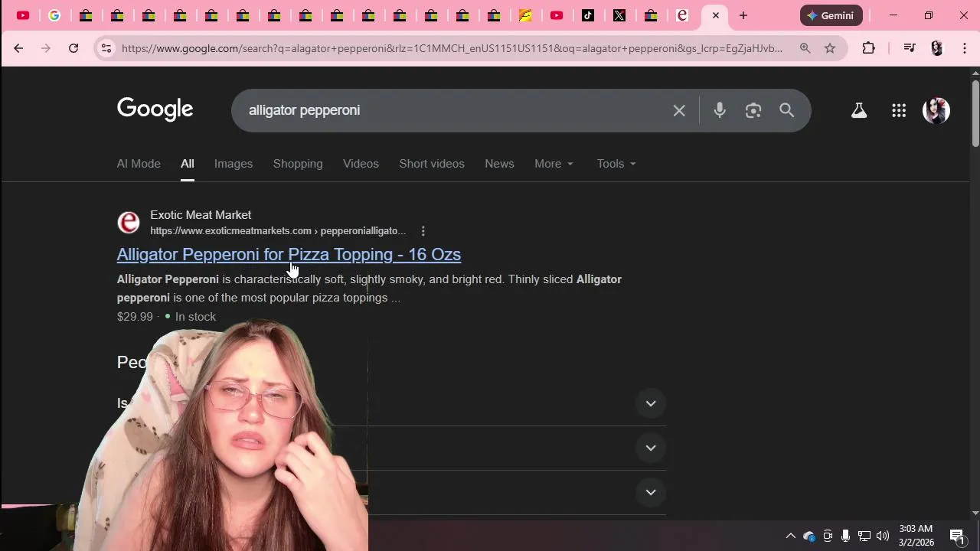View site information icon in address bar
The image size is (980, 551).
click(x=106, y=48)
